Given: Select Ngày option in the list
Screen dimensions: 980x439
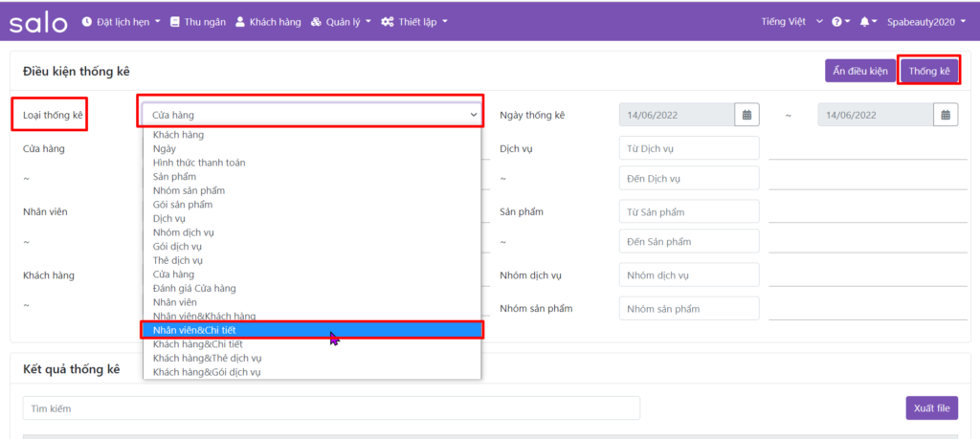Looking at the screenshot, I should [312, 148].
